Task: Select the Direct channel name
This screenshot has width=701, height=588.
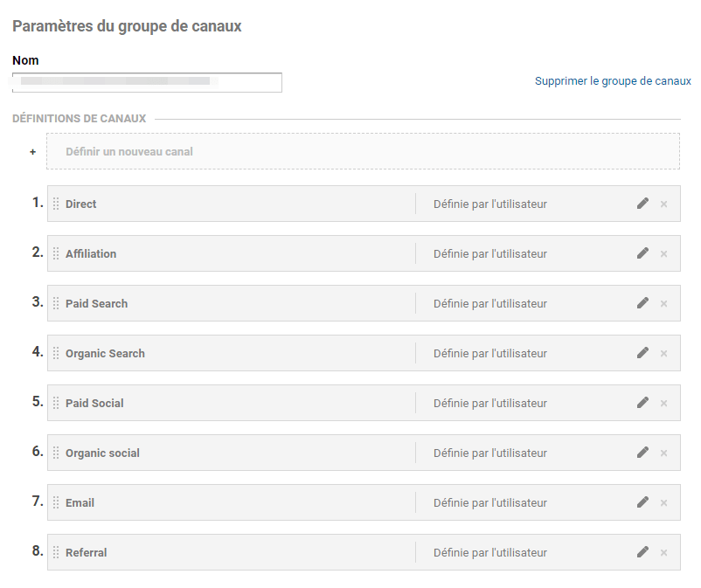Action: point(81,204)
